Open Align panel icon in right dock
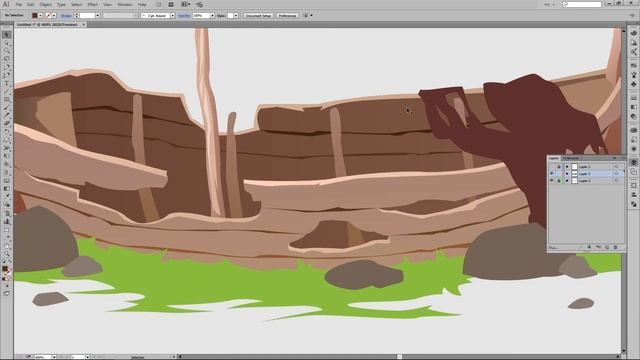Viewport: 640px width, 360px height. click(633, 195)
